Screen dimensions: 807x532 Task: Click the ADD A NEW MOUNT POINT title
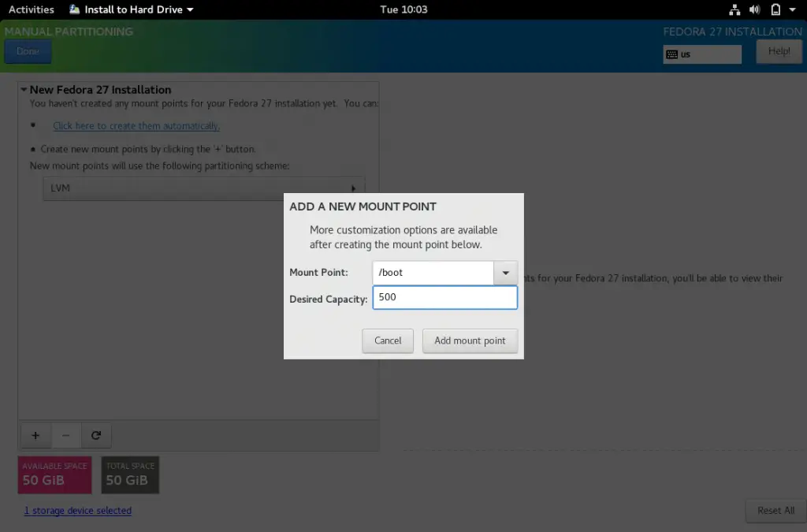[363, 206]
